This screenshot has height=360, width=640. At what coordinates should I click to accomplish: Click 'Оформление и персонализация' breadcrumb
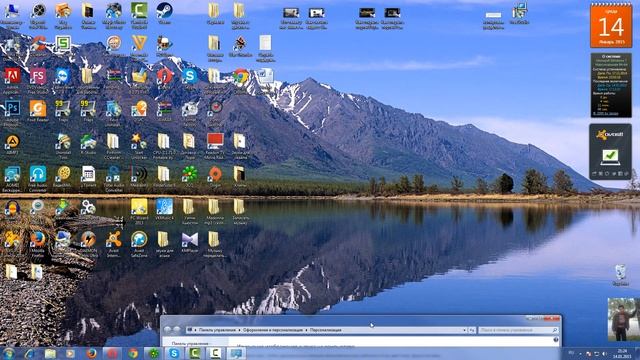point(273,330)
